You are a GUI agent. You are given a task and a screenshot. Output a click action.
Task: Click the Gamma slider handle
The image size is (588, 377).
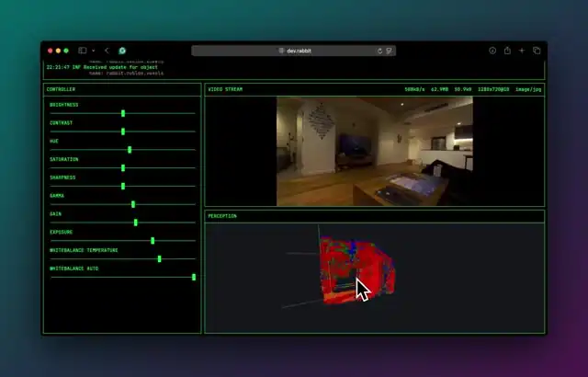[133, 204]
